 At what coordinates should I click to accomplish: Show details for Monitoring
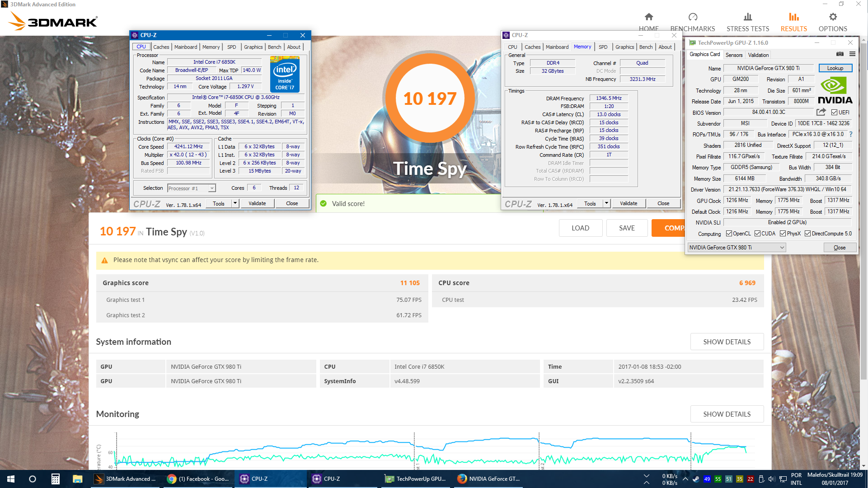pos(727,414)
